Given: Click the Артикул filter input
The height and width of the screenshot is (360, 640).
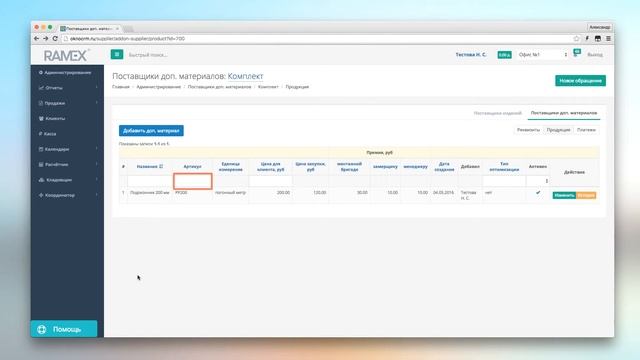Looking at the screenshot, I should coord(193,181).
